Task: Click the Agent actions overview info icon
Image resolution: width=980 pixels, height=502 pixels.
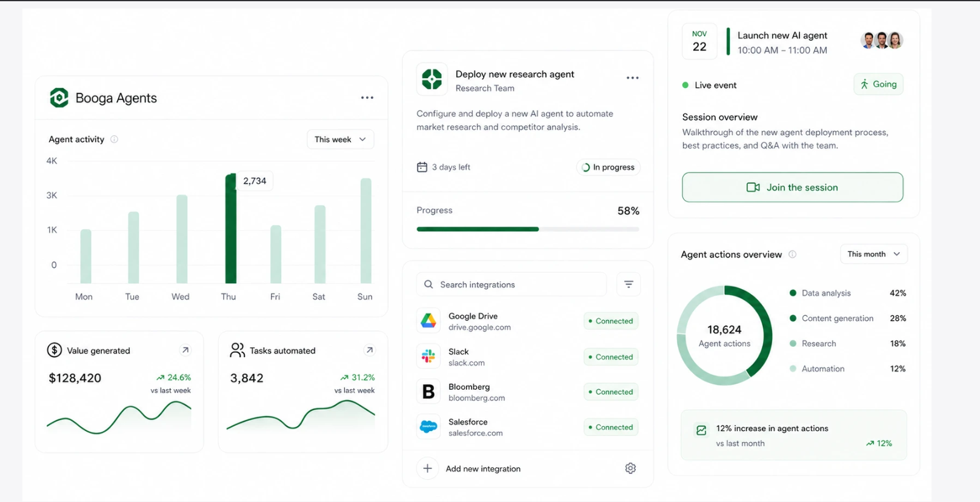Action: click(x=792, y=255)
